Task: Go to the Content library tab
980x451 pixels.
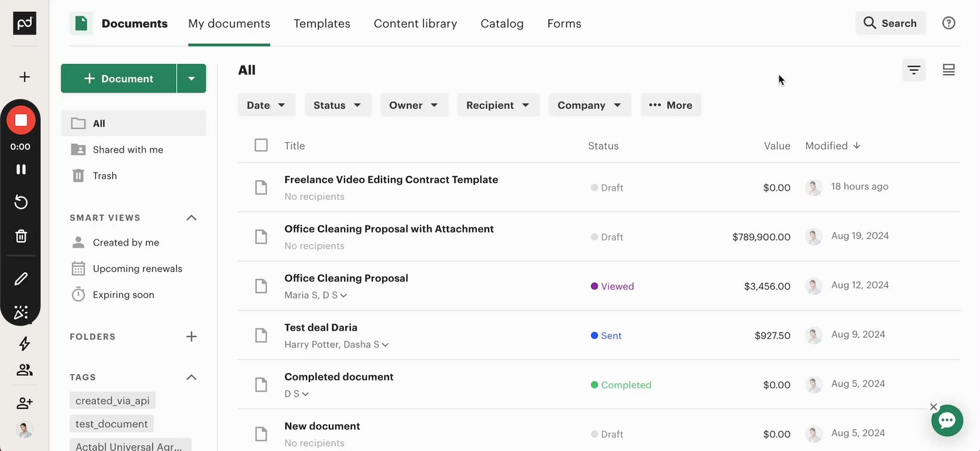Action: (x=415, y=24)
